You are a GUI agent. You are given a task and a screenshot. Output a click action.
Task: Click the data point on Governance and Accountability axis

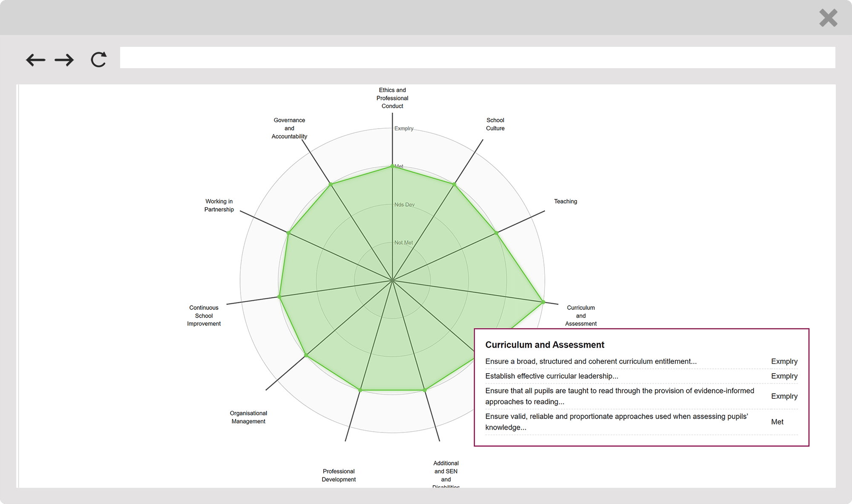(x=331, y=184)
